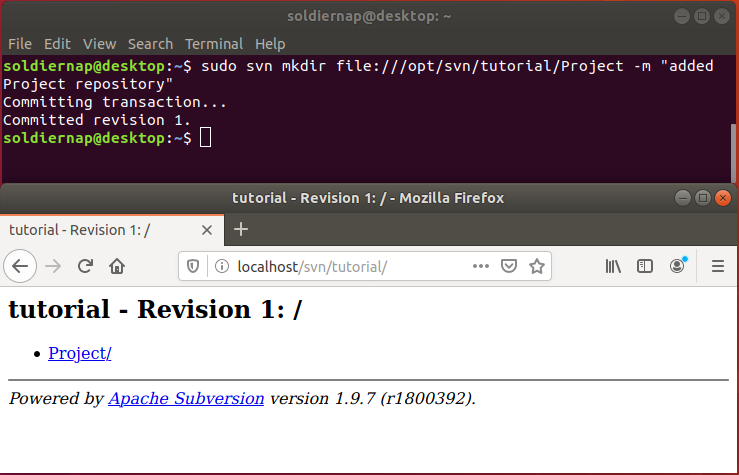
Task: Close the tutorial - Revision 1 tab
Action: point(206,230)
